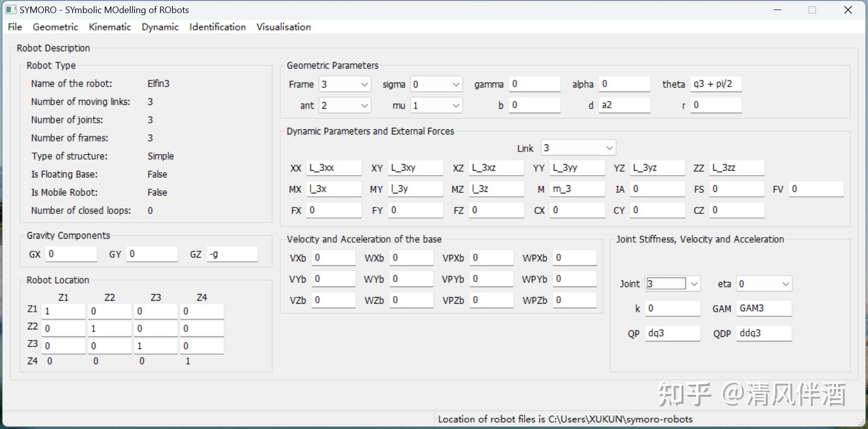868x429 pixels.
Task: Click the XX inertia input field
Action: tap(333, 168)
